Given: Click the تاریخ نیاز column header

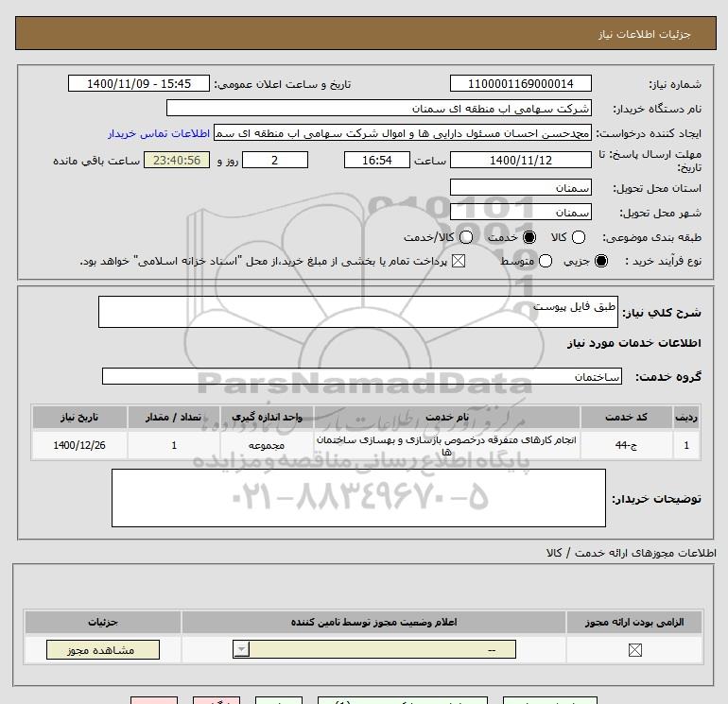Looking at the screenshot, I should (x=79, y=417).
